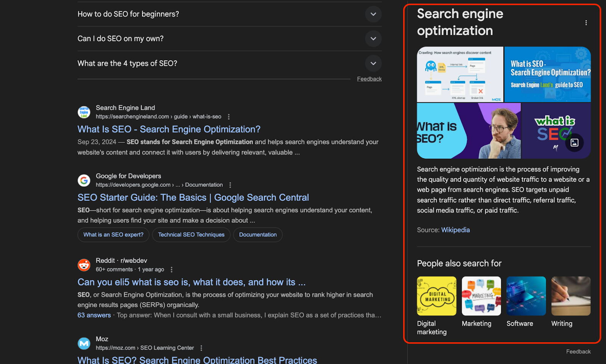Click '63 answers' link
Image resolution: width=606 pixels, height=364 pixels.
click(94, 315)
